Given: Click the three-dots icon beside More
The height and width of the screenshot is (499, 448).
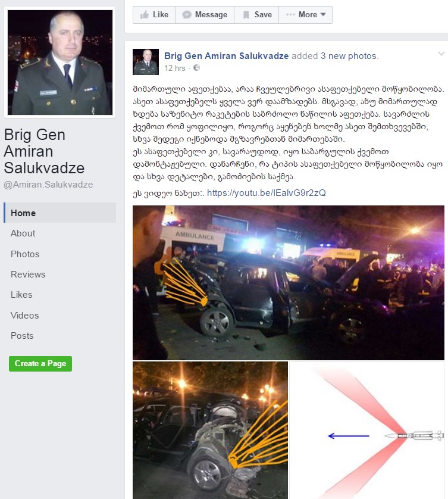Looking at the screenshot, I should 290,15.
